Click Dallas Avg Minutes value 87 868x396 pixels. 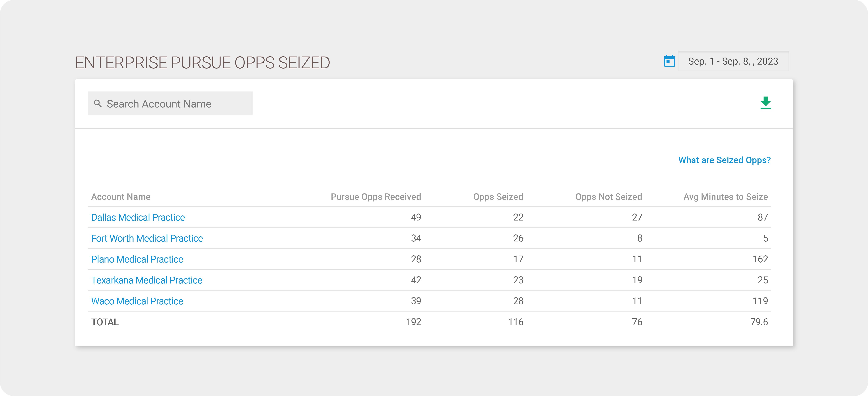point(763,218)
